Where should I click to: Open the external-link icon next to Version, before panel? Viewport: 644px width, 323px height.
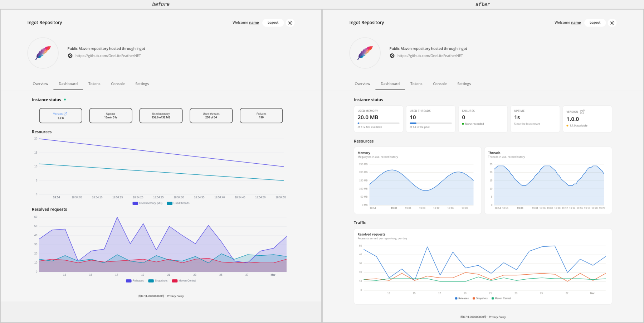coord(65,114)
